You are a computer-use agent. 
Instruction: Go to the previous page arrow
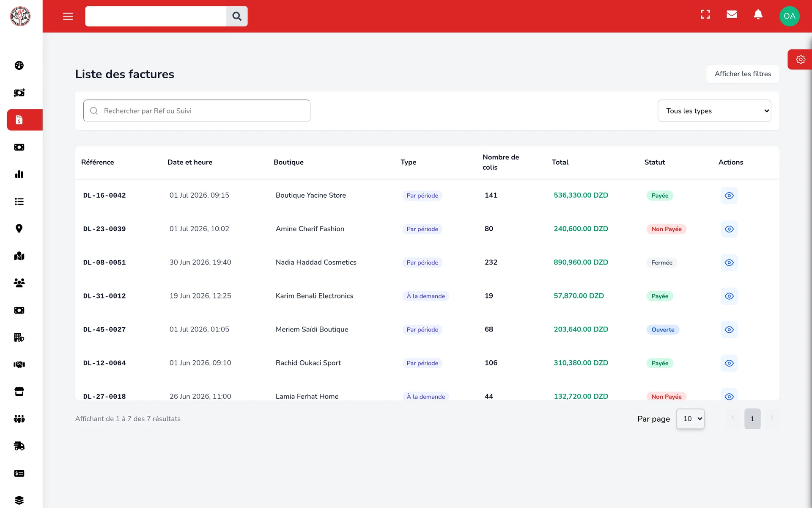pos(733,418)
